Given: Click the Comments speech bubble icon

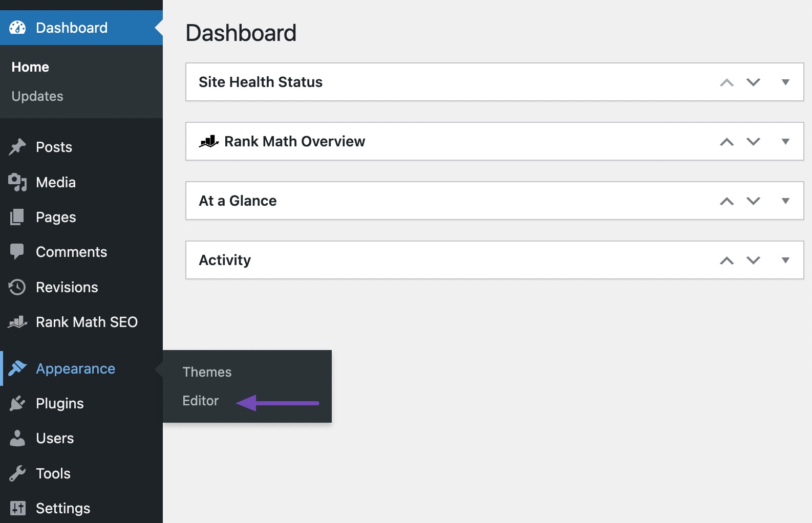Looking at the screenshot, I should (x=17, y=251).
